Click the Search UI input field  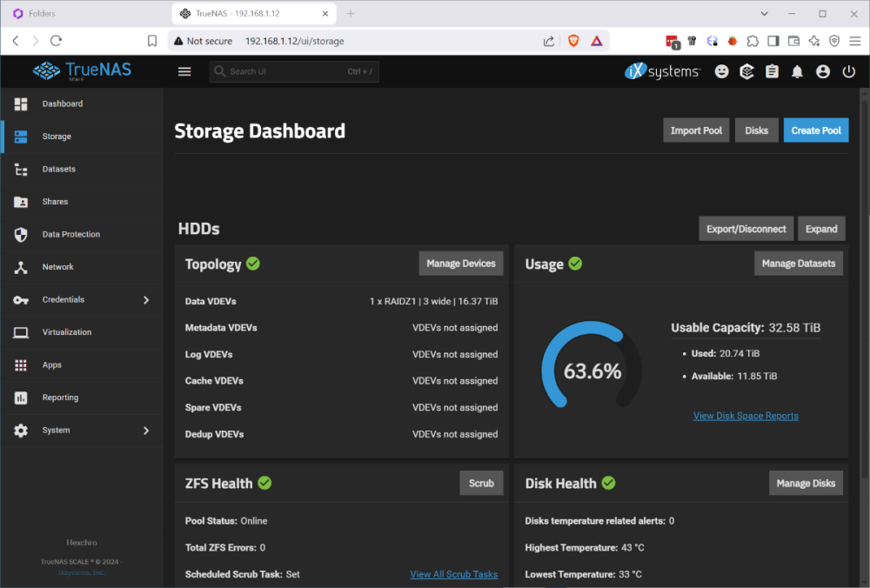pos(287,71)
